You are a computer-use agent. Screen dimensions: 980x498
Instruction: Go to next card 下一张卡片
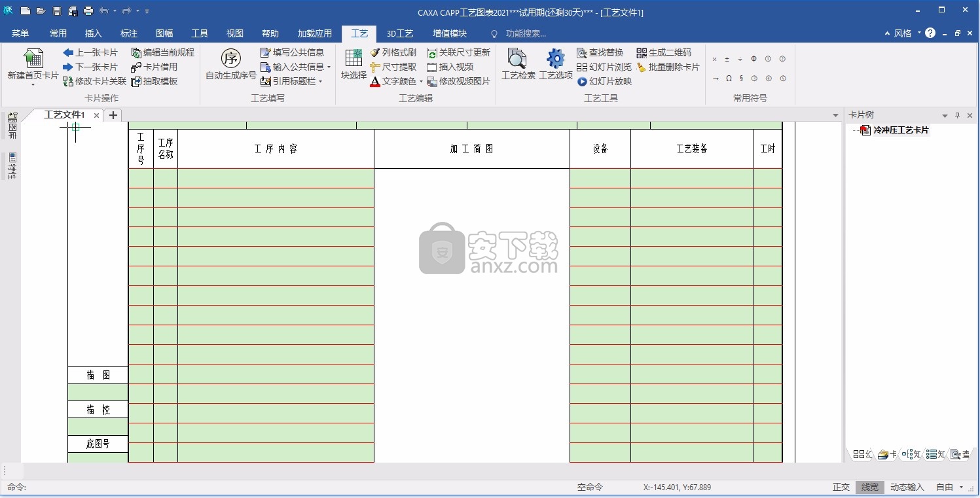90,67
